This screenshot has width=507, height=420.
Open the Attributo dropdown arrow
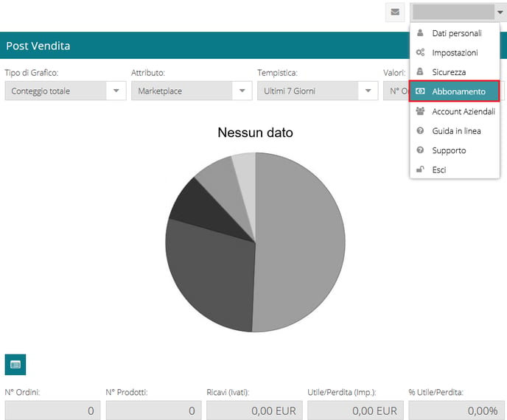pos(242,91)
